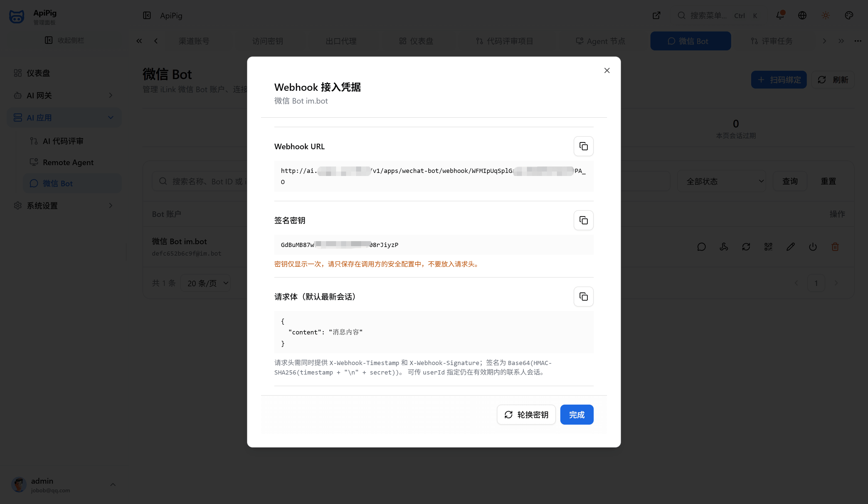The image size is (868, 504).
Task: Switch to 仪表盘 tab
Action: [x=416, y=41]
